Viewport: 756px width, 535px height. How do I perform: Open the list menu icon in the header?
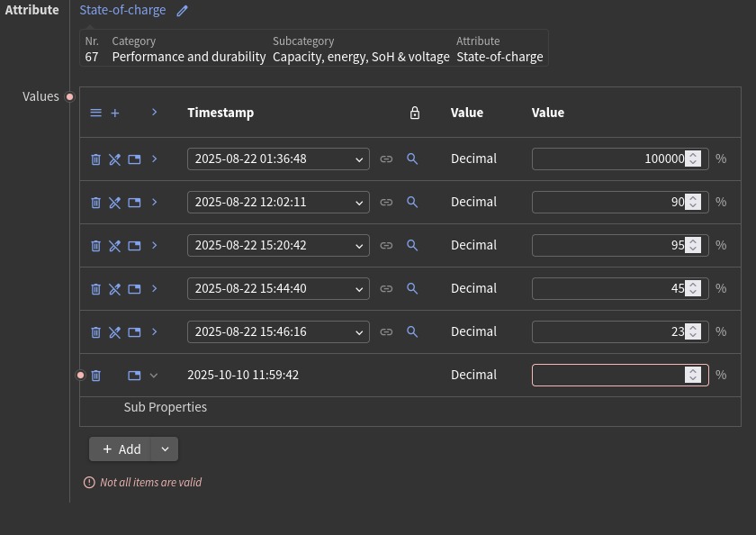point(96,113)
